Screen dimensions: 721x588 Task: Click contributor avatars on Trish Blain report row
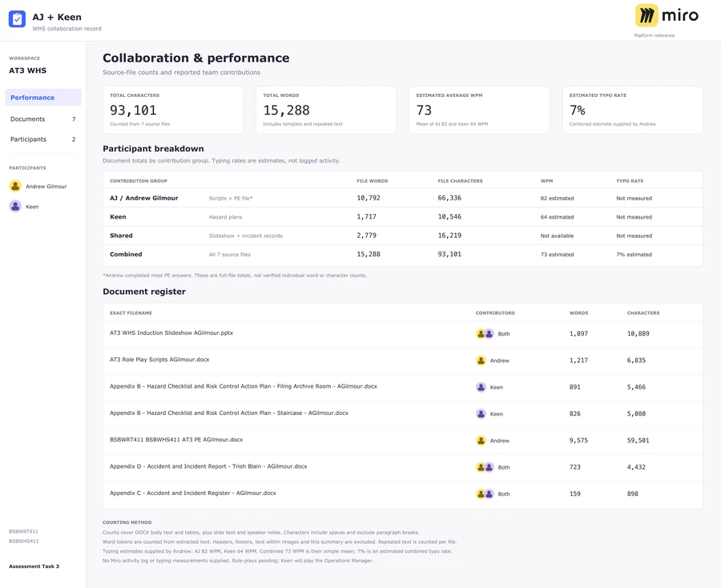[x=485, y=467]
